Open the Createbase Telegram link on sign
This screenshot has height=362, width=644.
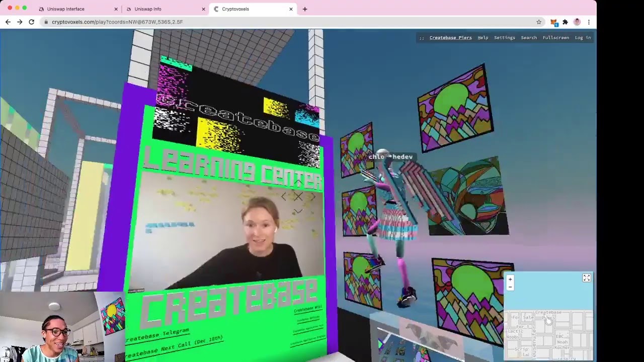coord(157,335)
